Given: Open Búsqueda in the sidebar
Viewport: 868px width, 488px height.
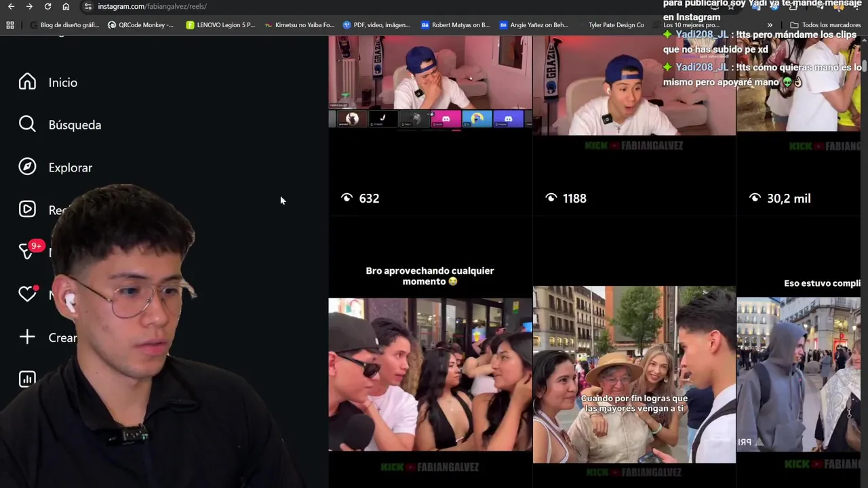Looking at the screenshot, I should tap(75, 125).
